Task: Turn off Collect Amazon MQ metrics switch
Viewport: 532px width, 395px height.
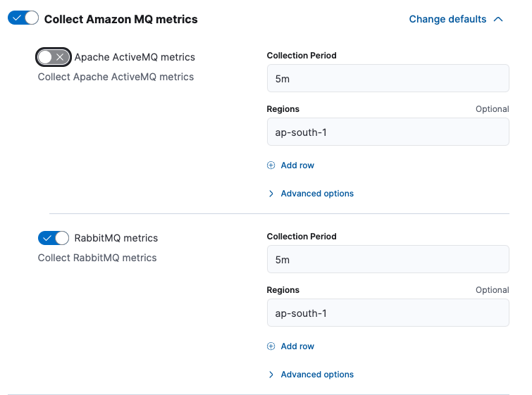Action: [x=23, y=19]
